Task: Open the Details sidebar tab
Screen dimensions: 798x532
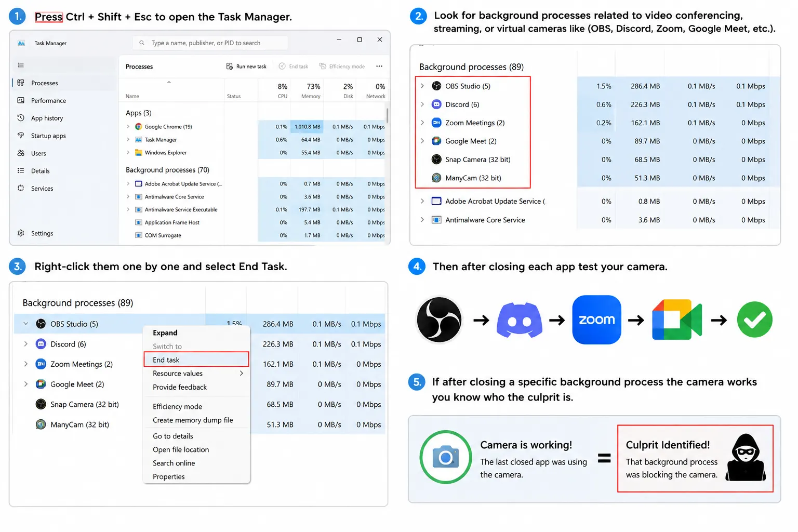Action: coord(64,171)
